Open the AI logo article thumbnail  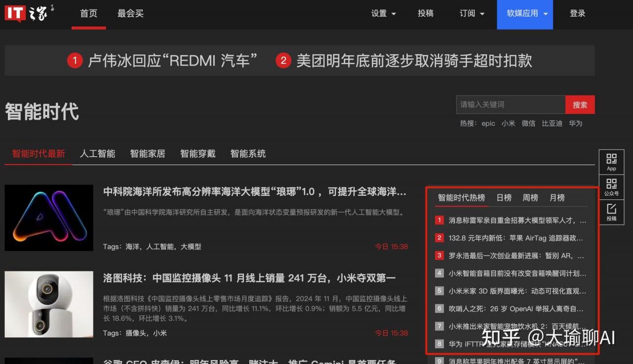(49, 218)
